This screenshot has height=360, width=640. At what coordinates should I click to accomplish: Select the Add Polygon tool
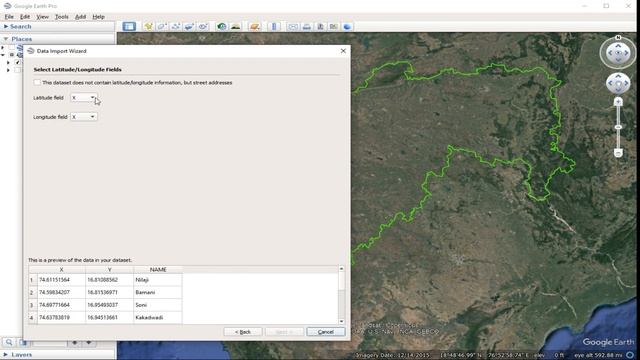pos(162,27)
